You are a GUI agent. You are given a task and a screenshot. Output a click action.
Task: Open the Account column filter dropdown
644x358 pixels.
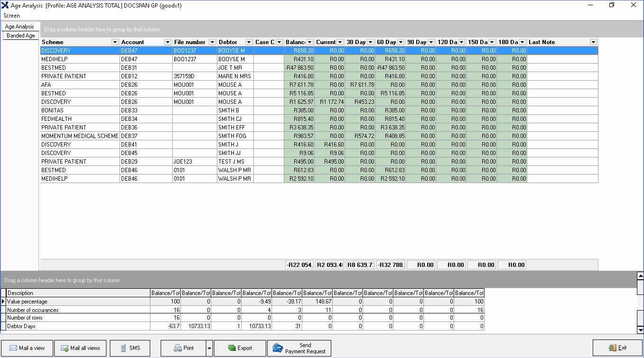click(x=168, y=42)
